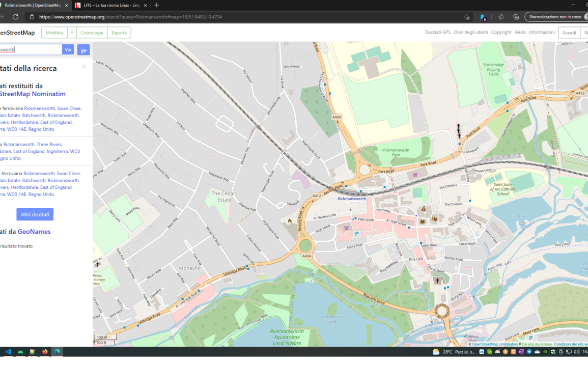The height and width of the screenshot is (392, 588).
Task: Click the parking icon near High Street
Action: click(x=356, y=234)
